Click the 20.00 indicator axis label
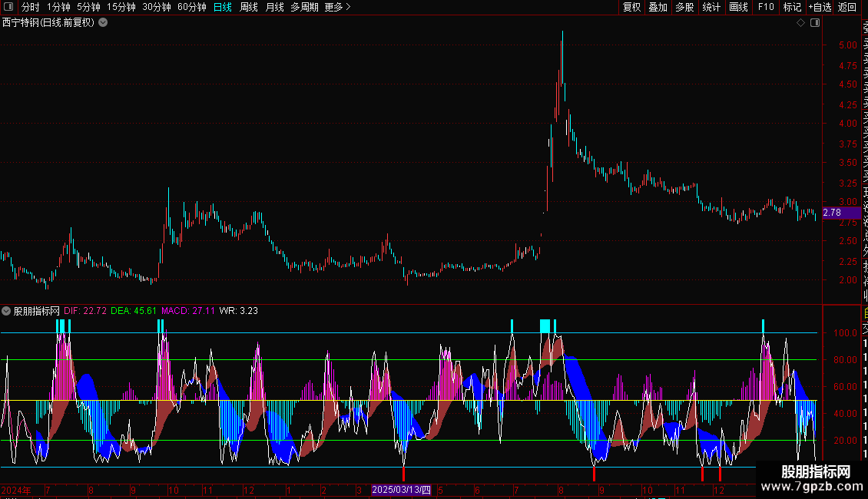 coord(845,441)
